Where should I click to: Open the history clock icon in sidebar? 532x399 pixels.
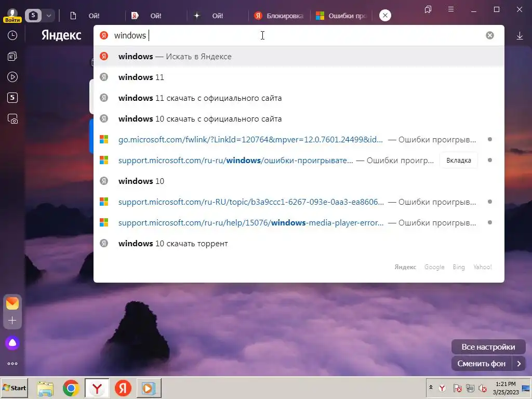coord(12,35)
